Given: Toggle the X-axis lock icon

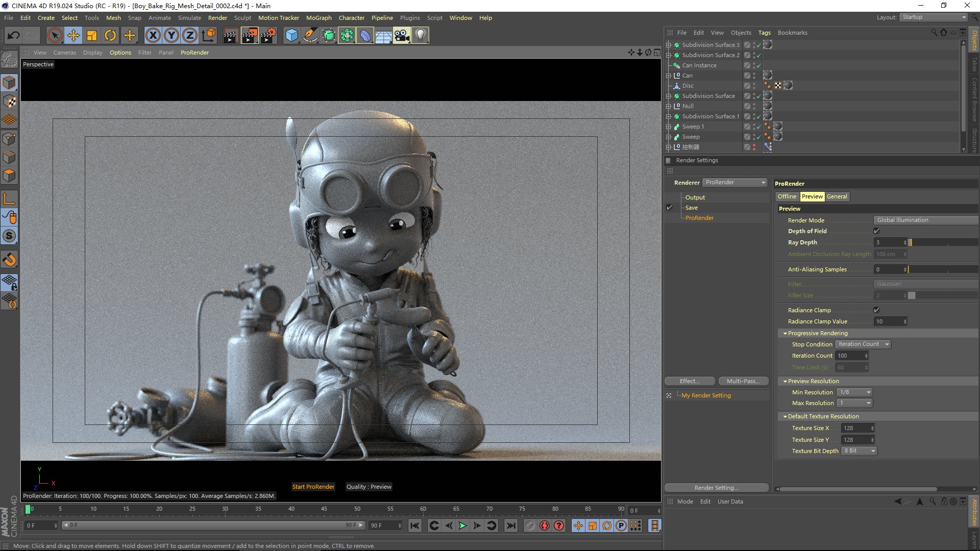Looking at the screenshot, I should (x=153, y=36).
